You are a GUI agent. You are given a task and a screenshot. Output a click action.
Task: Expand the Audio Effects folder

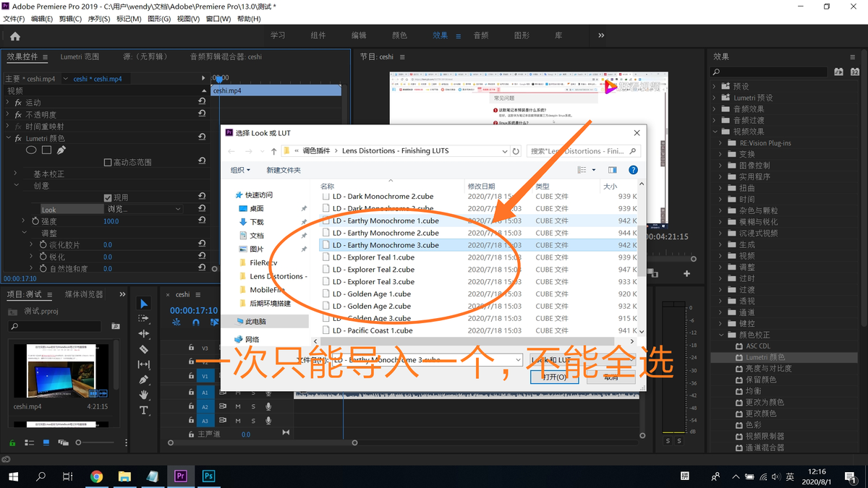(x=715, y=109)
